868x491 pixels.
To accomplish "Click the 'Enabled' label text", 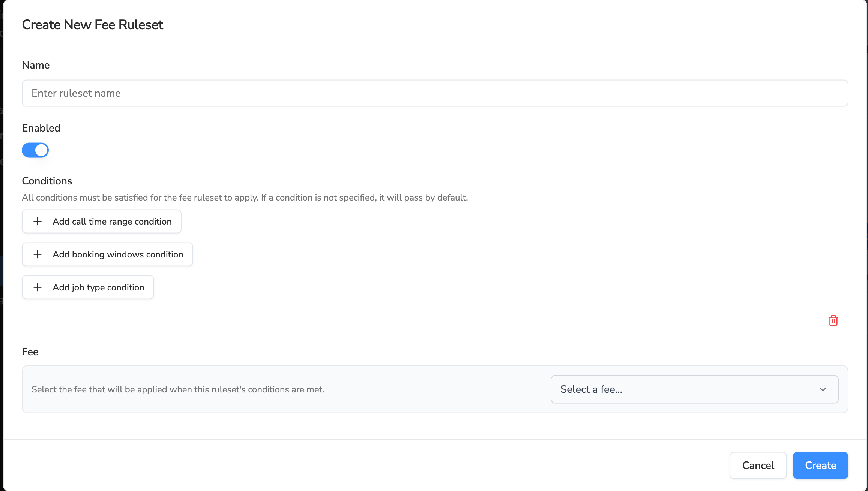I will (x=41, y=128).
